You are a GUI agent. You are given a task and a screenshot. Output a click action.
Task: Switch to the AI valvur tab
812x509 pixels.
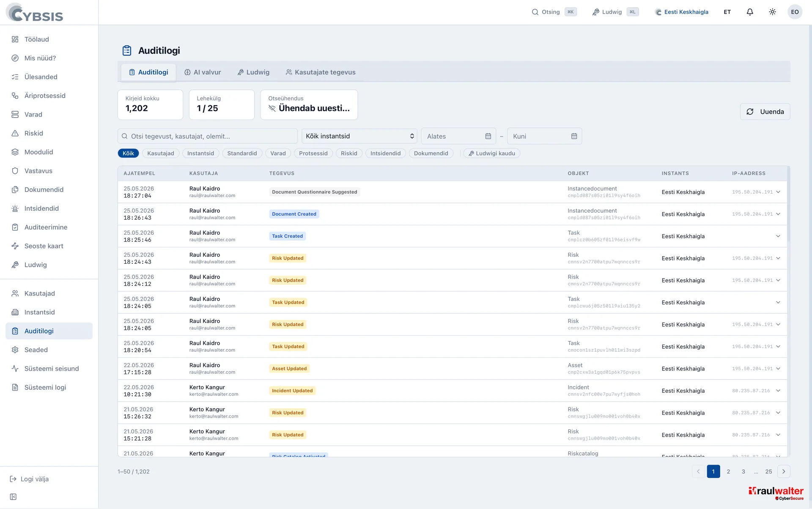(x=203, y=72)
